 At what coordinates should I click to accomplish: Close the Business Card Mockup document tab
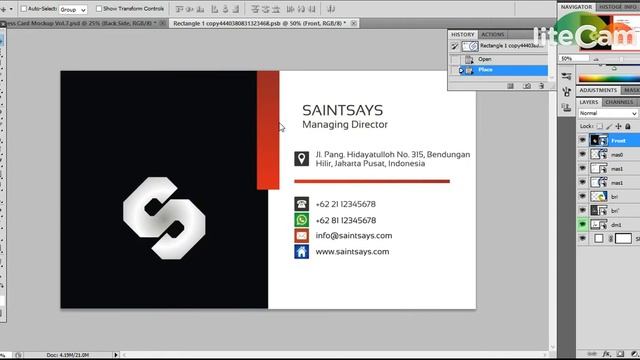[x=162, y=23]
